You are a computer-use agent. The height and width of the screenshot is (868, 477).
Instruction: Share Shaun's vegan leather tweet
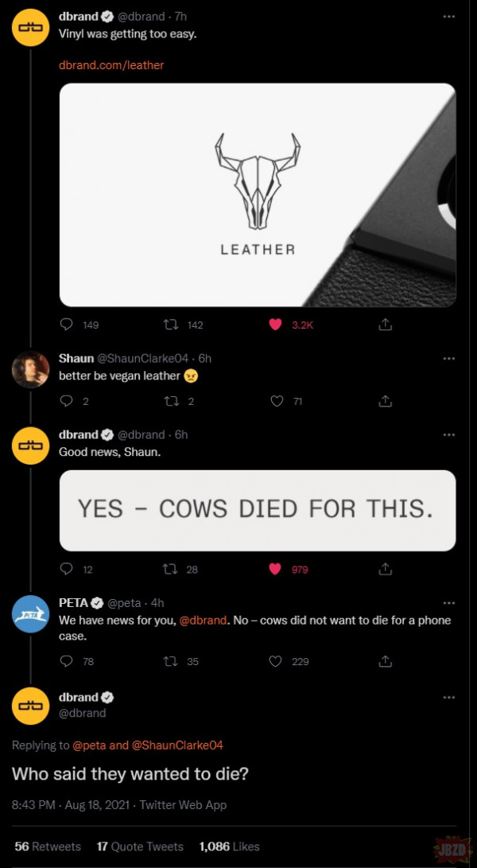[386, 402]
